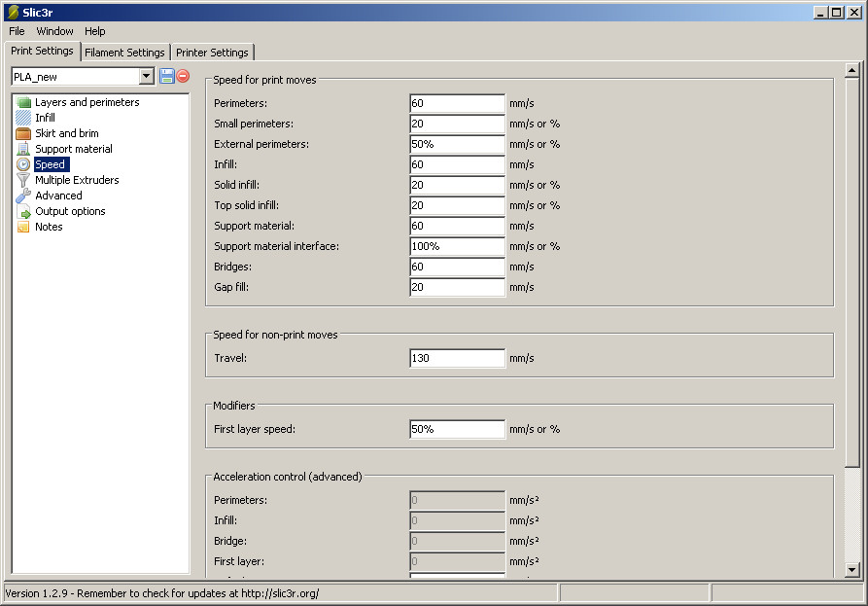Click the save preset floppy disk icon

pyautogui.click(x=166, y=76)
